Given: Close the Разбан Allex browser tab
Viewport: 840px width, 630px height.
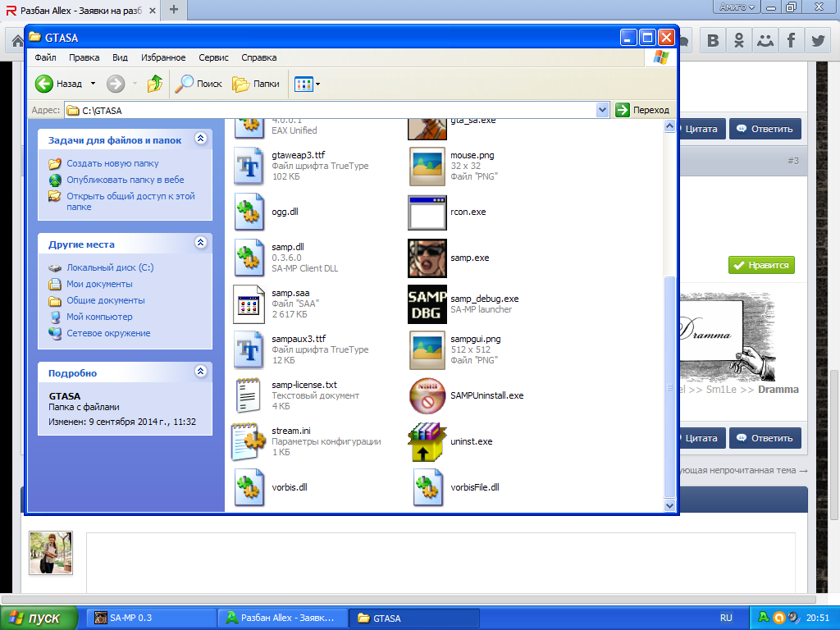Looking at the screenshot, I should [x=152, y=11].
